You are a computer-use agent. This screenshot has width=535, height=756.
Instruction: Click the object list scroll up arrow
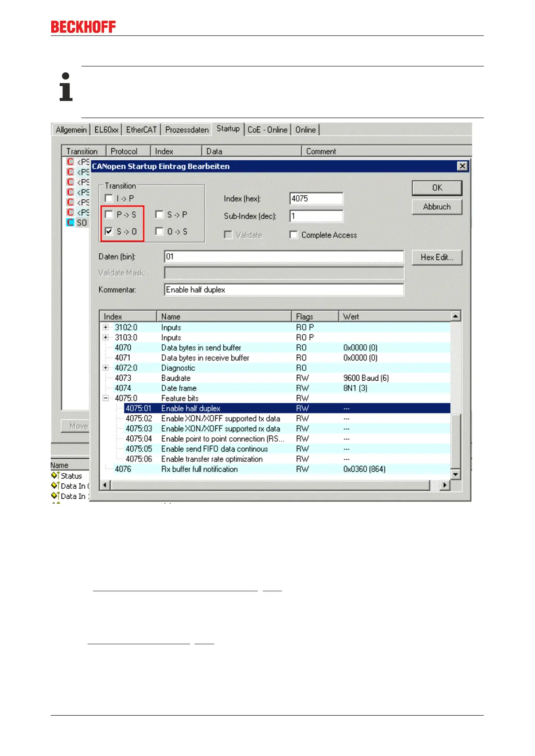455,316
